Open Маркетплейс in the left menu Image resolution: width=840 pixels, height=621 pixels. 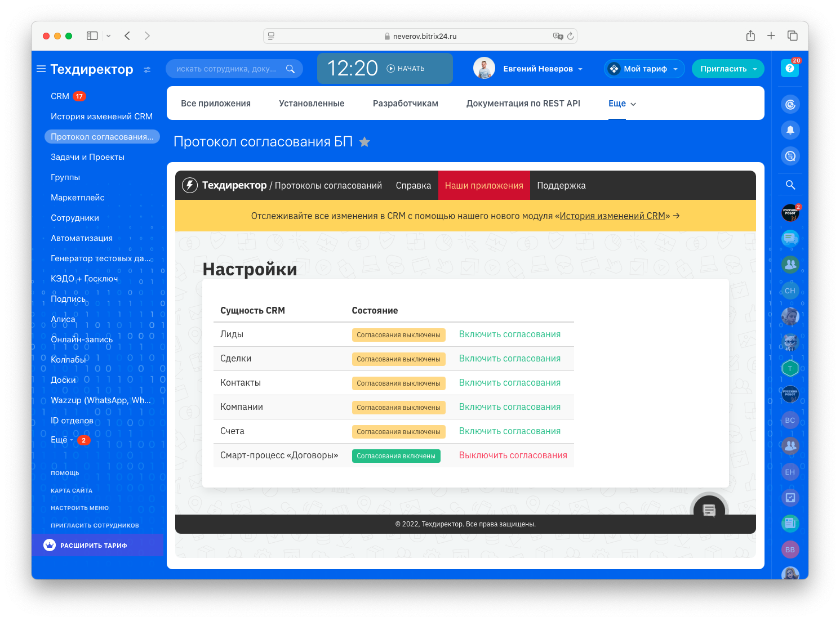(78, 198)
